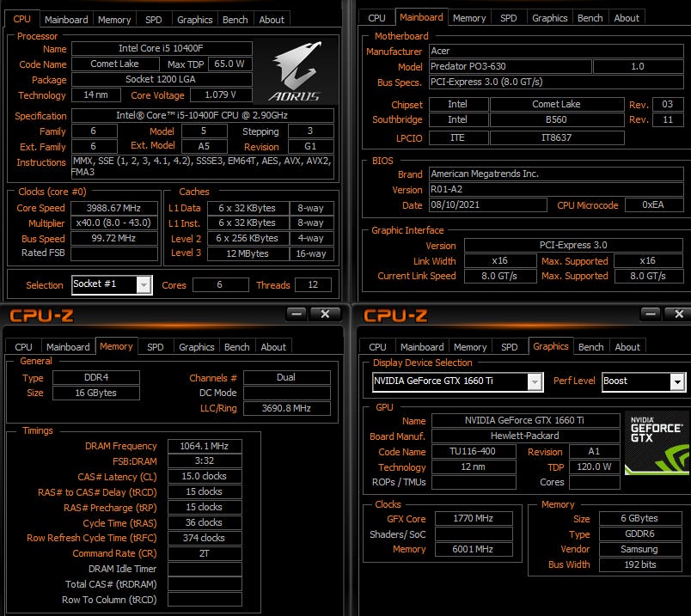This screenshot has height=616, width=691.
Task: Click the Channels # value Dual
Action: point(286,378)
